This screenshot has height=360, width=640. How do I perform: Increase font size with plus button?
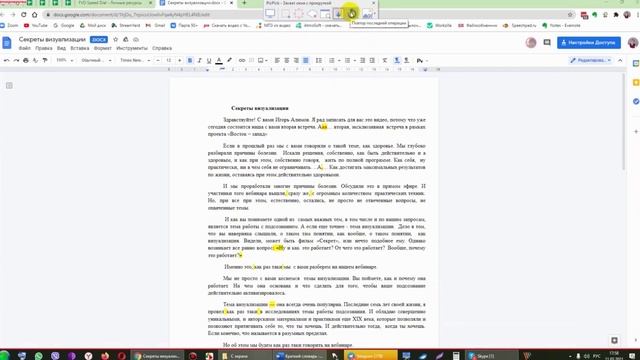[x=179, y=60]
